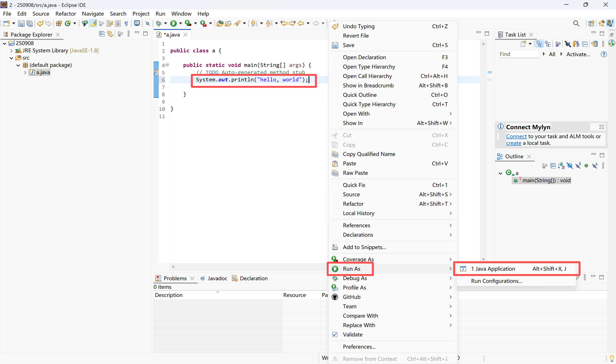Switch to the Javadoc tab

pyautogui.click(x=217, y=278)
